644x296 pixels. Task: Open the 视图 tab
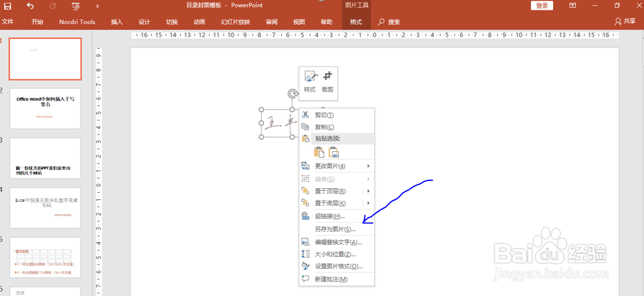pyautogui.click(x=299, y=21)
